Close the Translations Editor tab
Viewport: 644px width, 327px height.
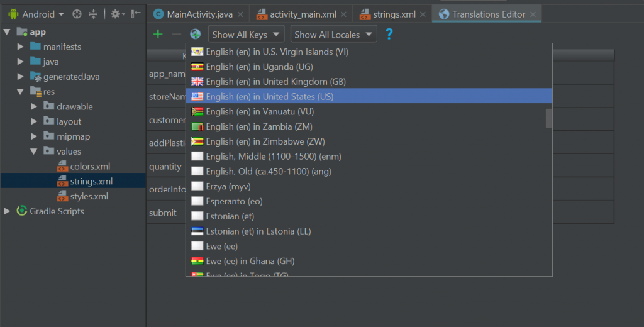click(x=533, y=14)
